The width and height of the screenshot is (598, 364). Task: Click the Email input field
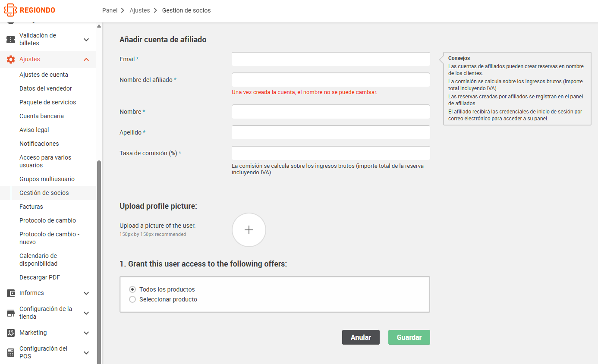[331, 59]
